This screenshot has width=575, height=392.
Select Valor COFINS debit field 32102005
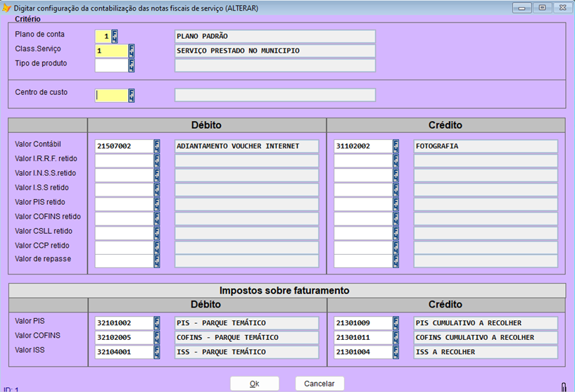tap(124, 338)
